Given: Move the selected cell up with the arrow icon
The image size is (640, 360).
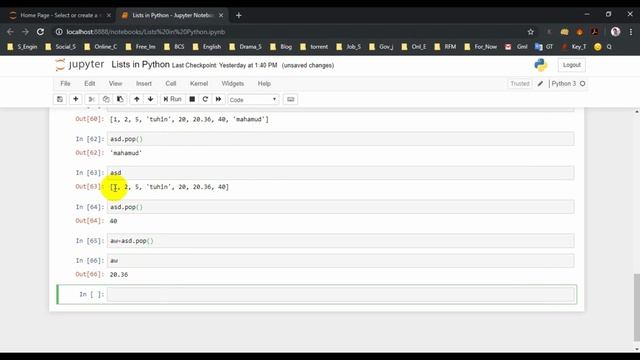Looking at the screenshot, I should coord(137,99).
